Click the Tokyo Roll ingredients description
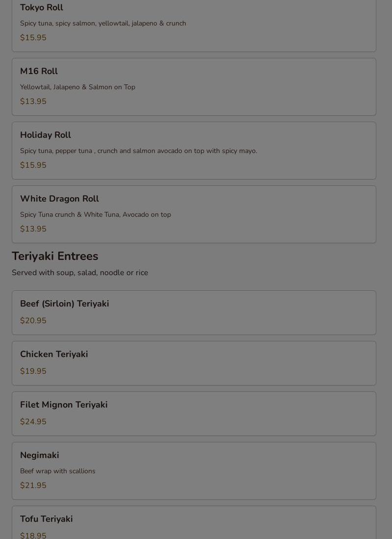 tap(103, 24)
